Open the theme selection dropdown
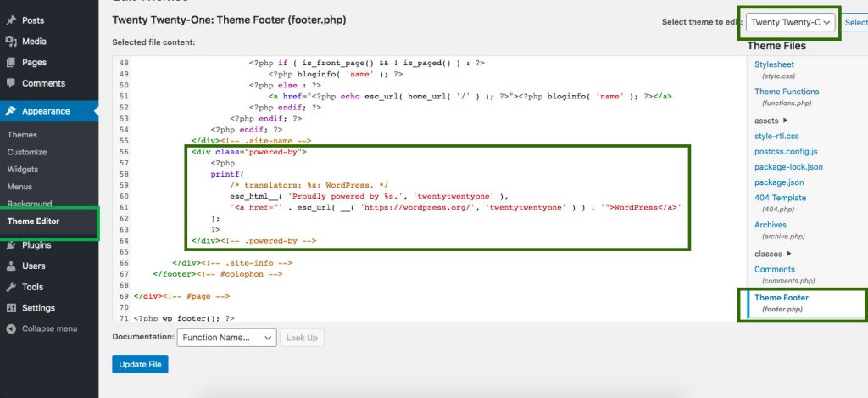This screenshot has width=868, height=398. click(x=790, y=22)
